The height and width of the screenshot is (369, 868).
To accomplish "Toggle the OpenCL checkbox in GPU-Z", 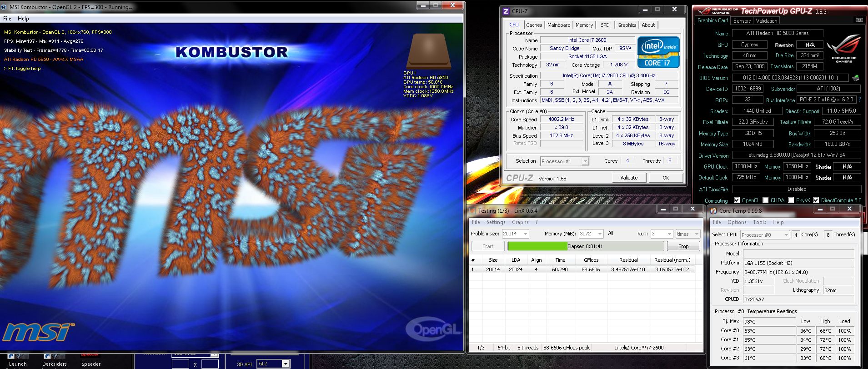I will [737, 200].
